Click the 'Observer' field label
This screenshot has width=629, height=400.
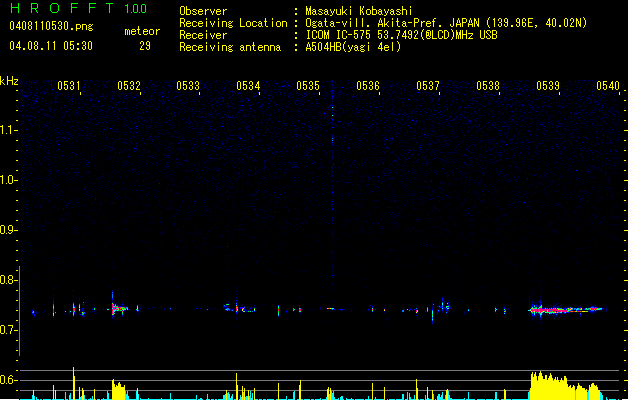pos(203,11)
